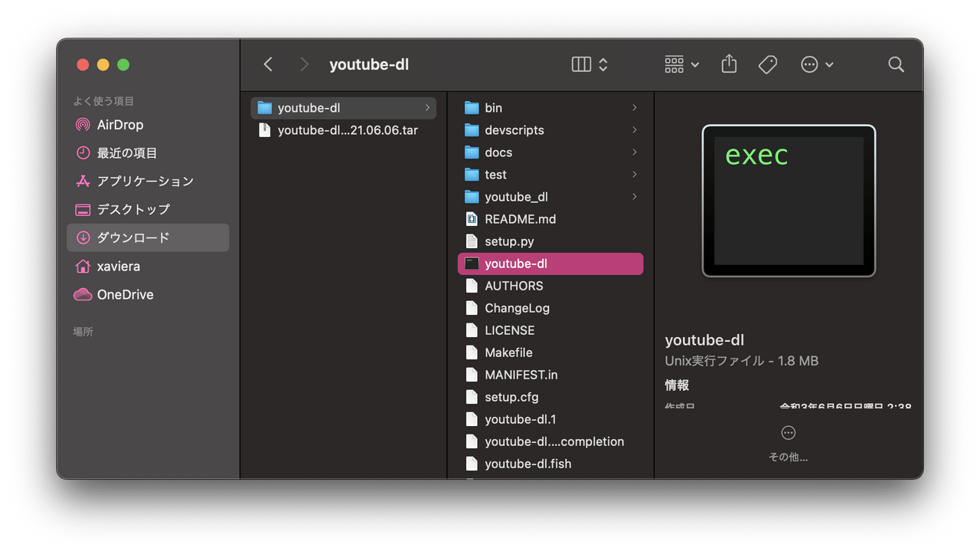Select the devscripts folder
This screenshot has width=980, height=554.
point(550,130)
